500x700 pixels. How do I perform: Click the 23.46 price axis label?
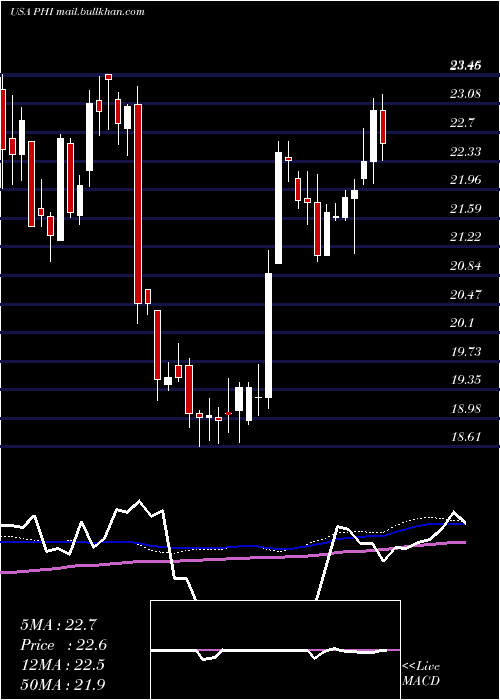coord(465,66)
